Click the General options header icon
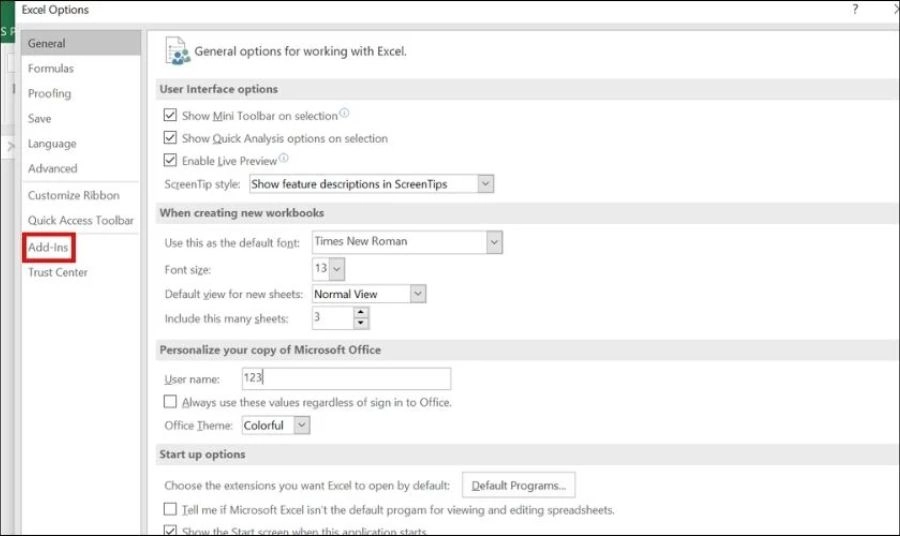 click(x=177, y=51)
